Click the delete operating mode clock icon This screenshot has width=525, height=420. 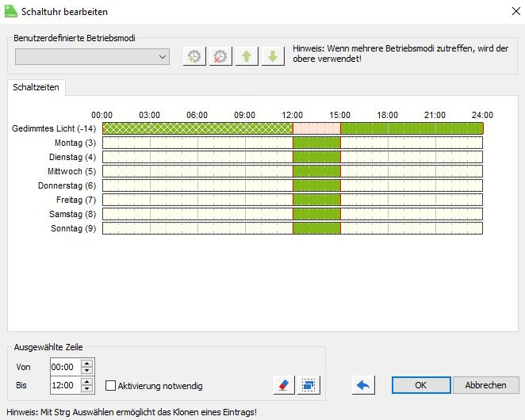coord(220,56)
